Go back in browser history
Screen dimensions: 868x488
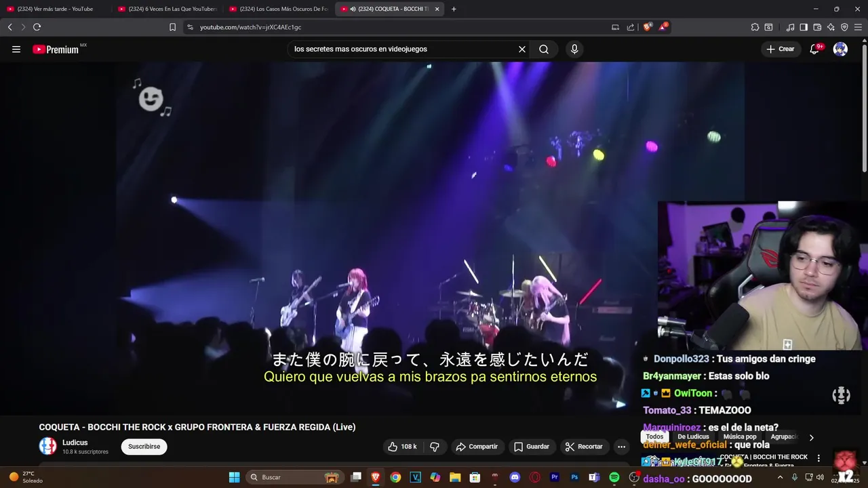coord(9,27)
